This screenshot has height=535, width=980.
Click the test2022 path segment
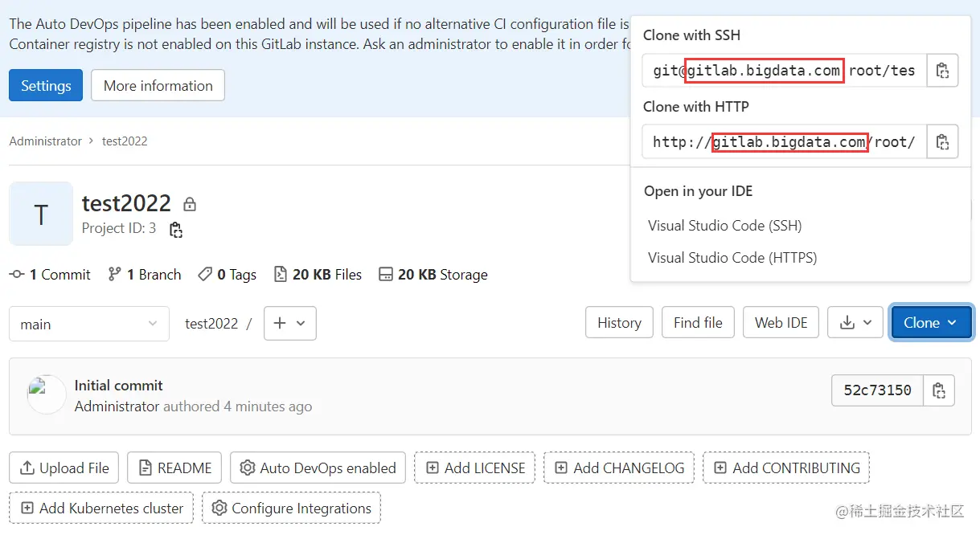tap(211, 323)
